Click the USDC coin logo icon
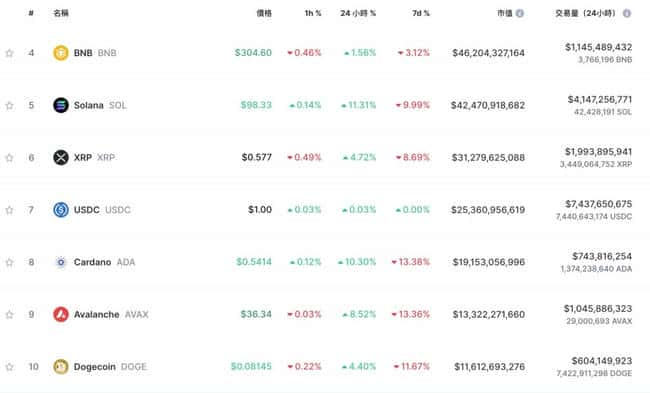 click(x=61, y=210)
